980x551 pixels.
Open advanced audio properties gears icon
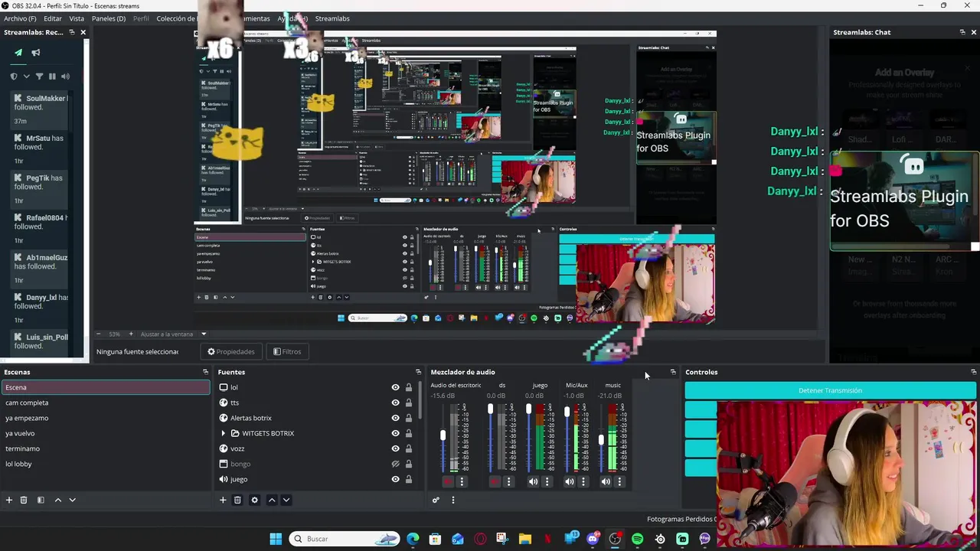pos(436,500)
